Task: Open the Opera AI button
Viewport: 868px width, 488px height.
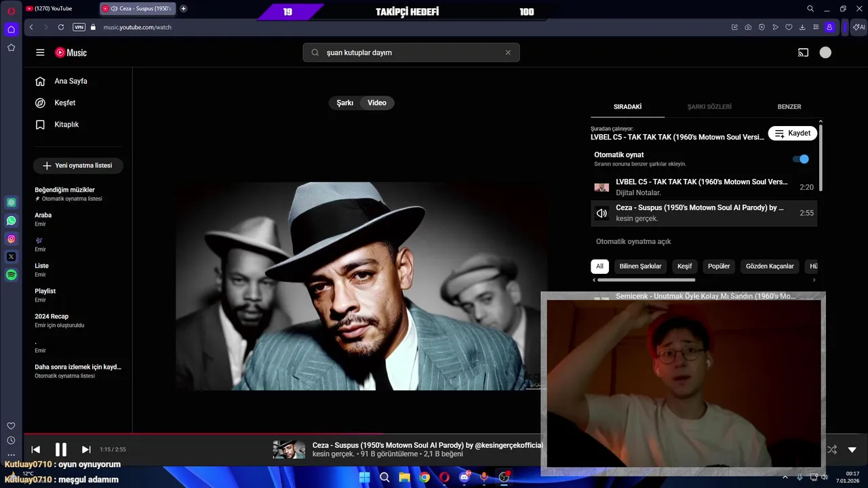Action: point(859,27)
